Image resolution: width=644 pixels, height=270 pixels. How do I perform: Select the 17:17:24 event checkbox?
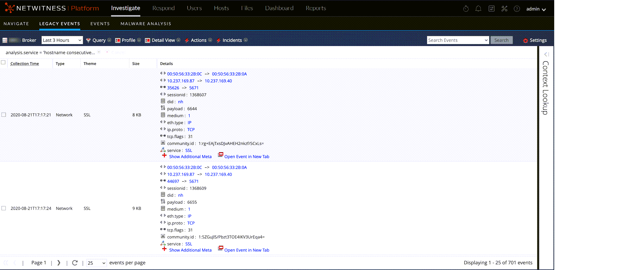(x=4, y=208)
